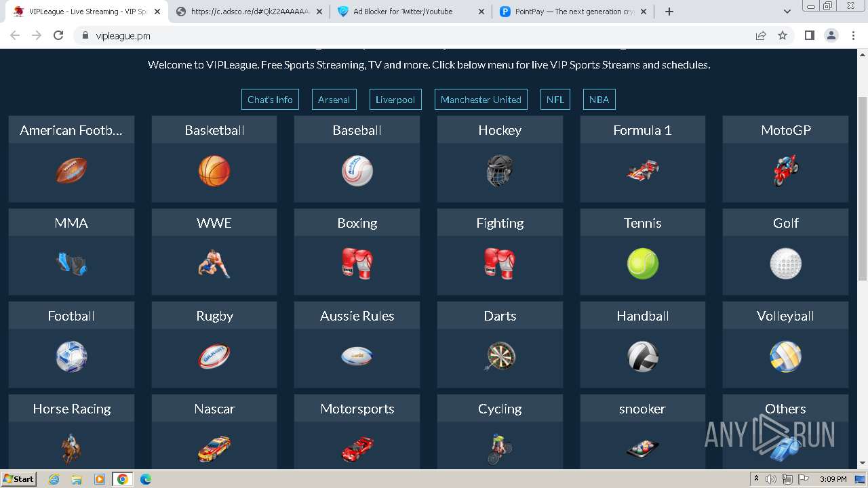Open the Chrome three-dot menu

pyautogui.click(x=853, y=36)
